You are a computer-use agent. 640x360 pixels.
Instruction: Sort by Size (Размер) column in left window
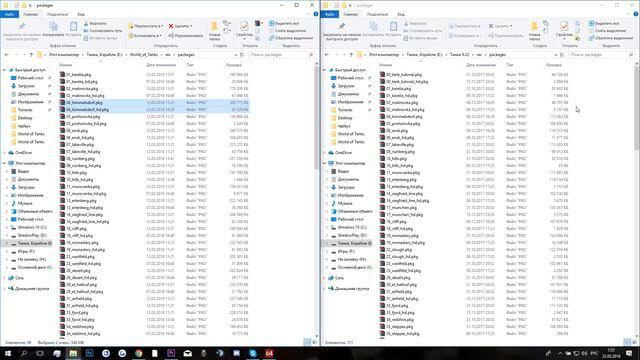tap(233, 65)
